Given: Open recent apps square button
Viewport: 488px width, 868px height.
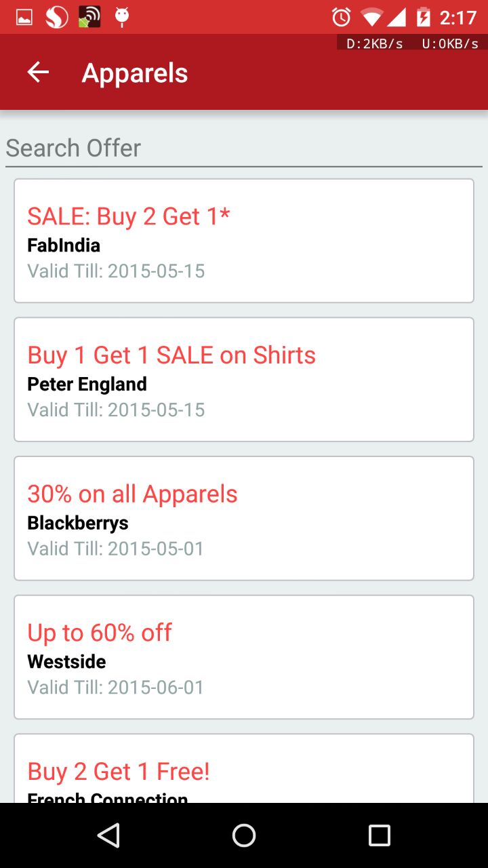Looking at the screenshot, I should point(379,835).
